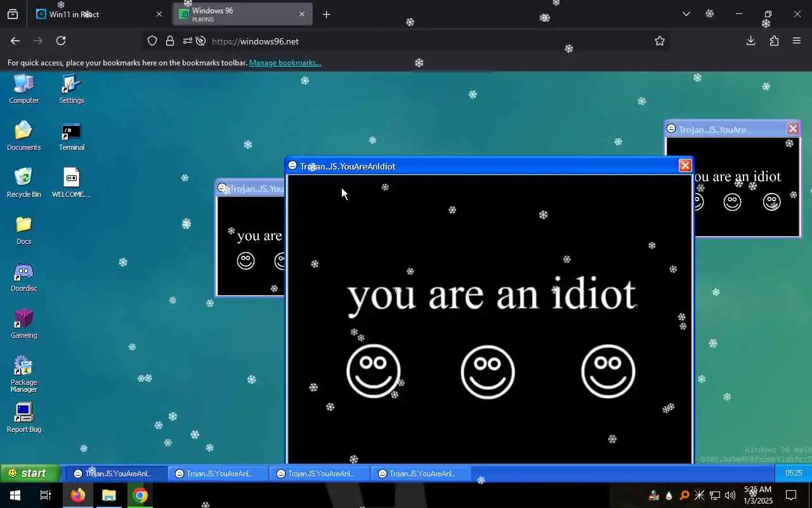
Task: Close the Win11 in React tab
Action: (x=159, y=14)
